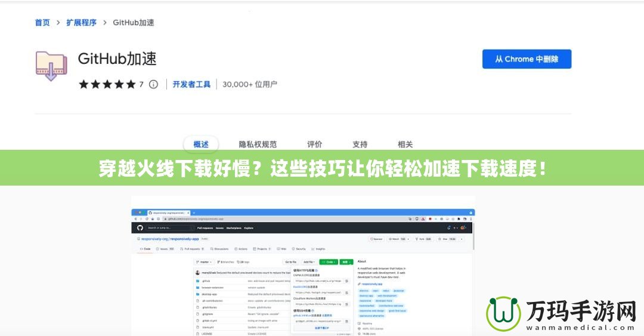The width and height of the screenshot is (644, 336).
Task: Switch to the 隐私权规范 tab
Action: click(x=258, y=144)
